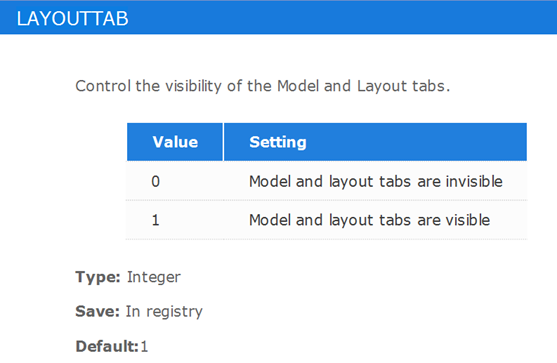The image size is (557, 363).
Task: Click the blue header banner
Action: tap(278, 17)
